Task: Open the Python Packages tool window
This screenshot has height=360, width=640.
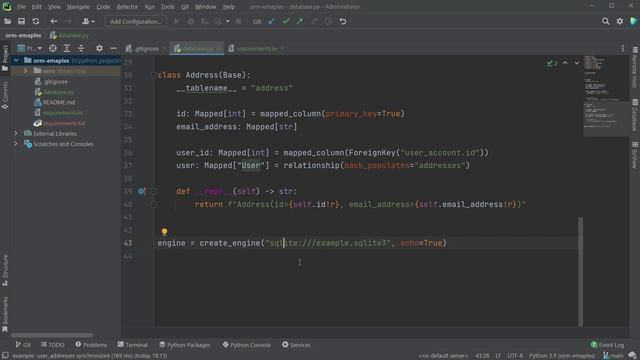Action: [x=184, y=345]
